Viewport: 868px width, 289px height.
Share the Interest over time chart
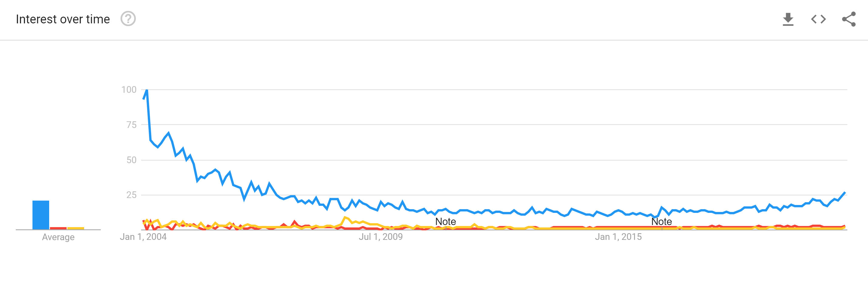point(849,19)
